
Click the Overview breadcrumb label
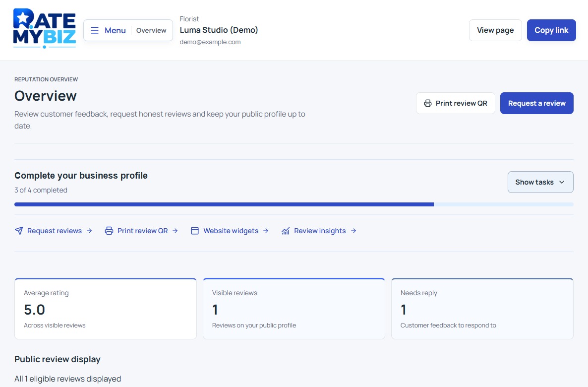click(151, 30)
